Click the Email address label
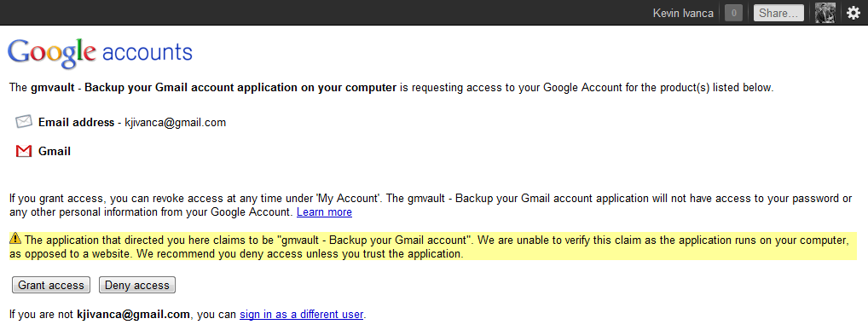Screen dimensions: 868x336 77,122
